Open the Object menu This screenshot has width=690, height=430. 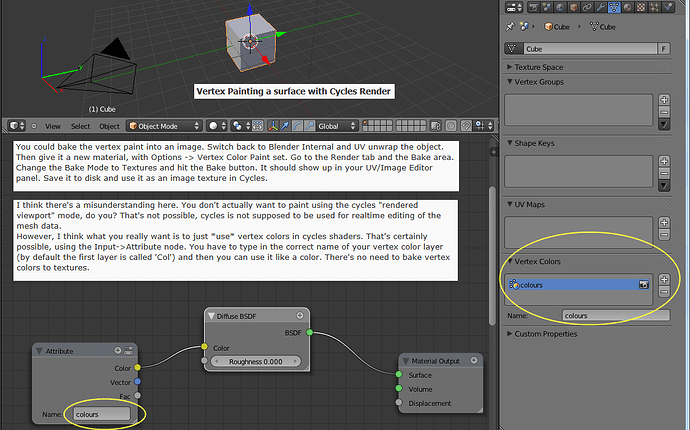pyautogui.click(x=109, y=126)
